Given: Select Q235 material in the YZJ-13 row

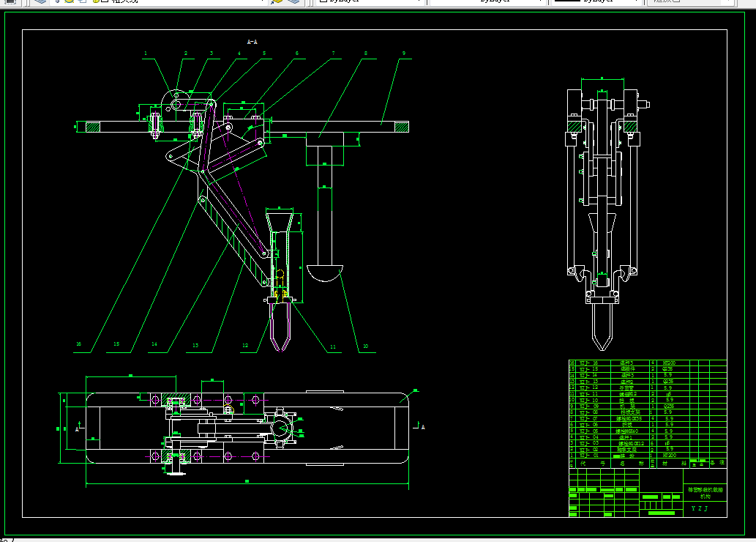Looking at the screenshot, I should 667,382.
